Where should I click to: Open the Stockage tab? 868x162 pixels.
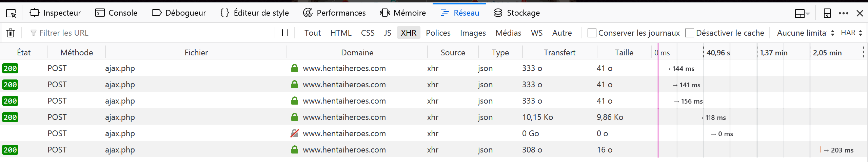(x=517, y=13)
